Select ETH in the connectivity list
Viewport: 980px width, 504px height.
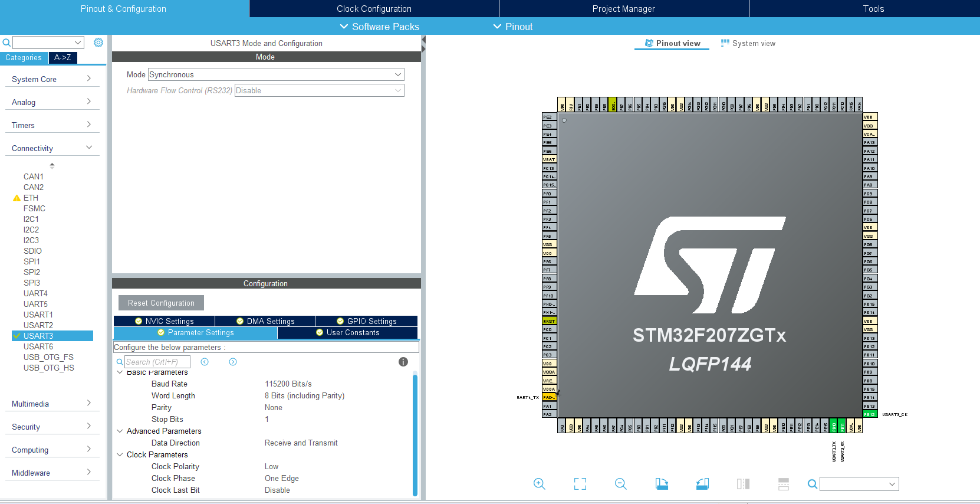click(31, 198)
